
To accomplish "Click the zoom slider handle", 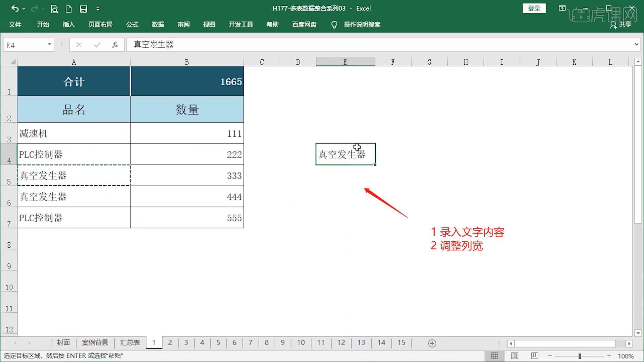I will pos(580,356).
